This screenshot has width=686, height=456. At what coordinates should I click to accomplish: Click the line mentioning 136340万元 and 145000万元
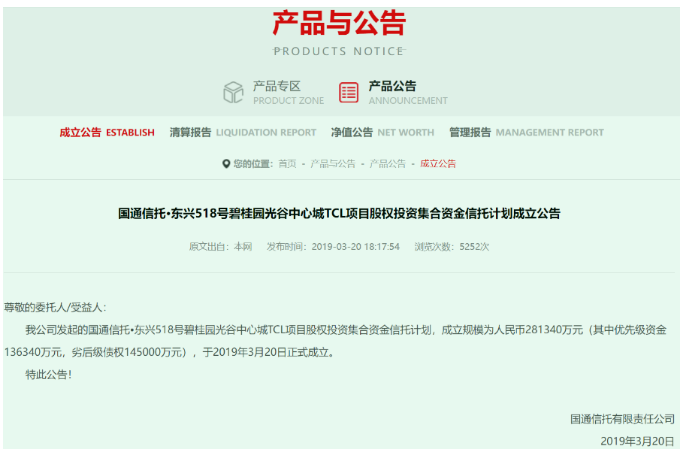click(170, 352)
